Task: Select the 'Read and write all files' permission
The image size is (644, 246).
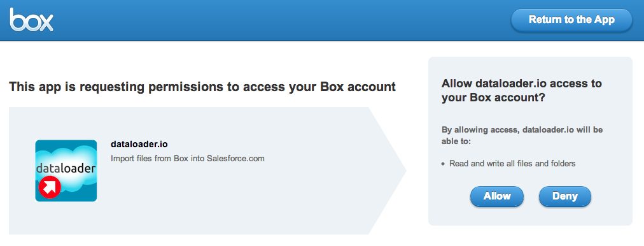Action: point(512,163)
